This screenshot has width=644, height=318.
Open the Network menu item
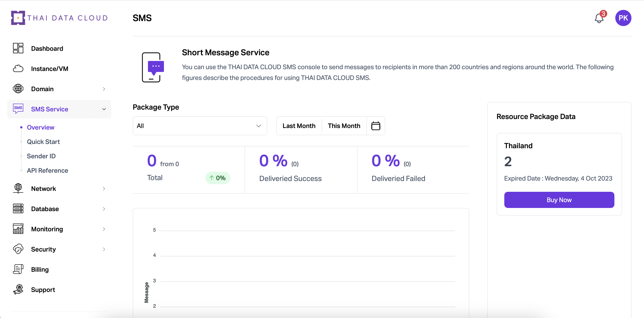[59, 189]
